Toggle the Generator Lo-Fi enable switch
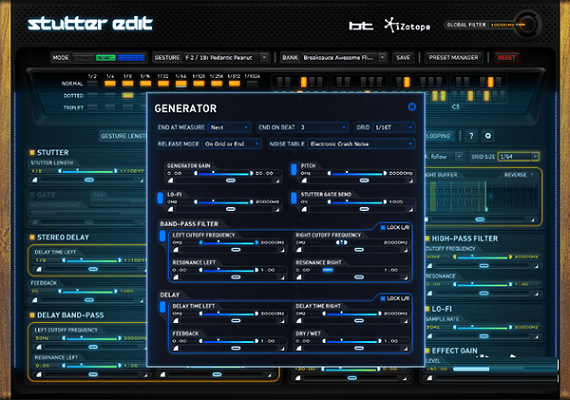 coord(160,198)
